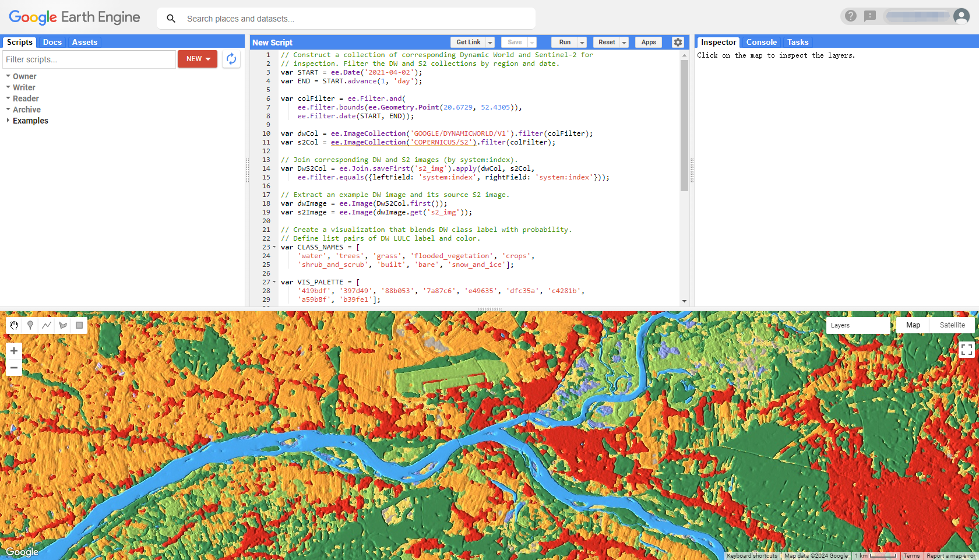Open the Run dropdown arrow
The height and width of the screenshot is (560, 979).
(582, 43)
